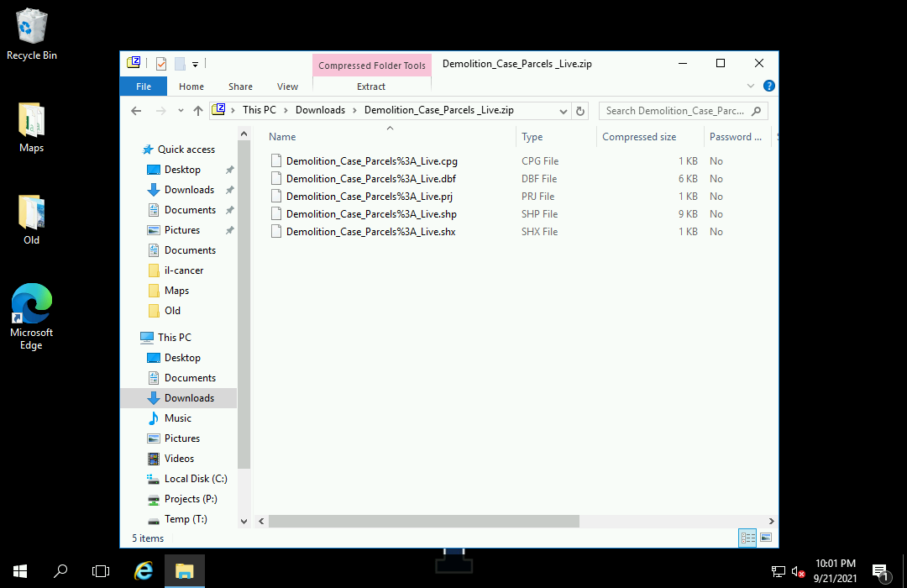Image resolution: width=907 pixels, height=588 pixels.
Task: Refresh the current folder view
Action: point(580,111)
